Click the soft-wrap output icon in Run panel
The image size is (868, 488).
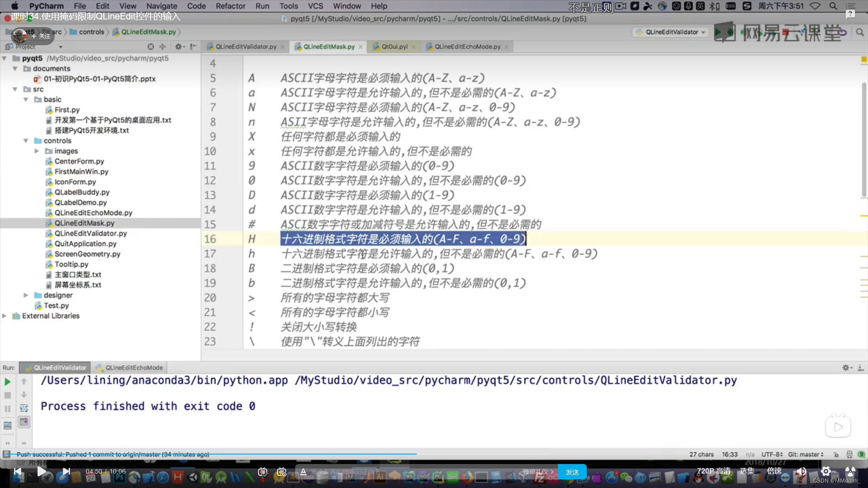click(24, 408)
